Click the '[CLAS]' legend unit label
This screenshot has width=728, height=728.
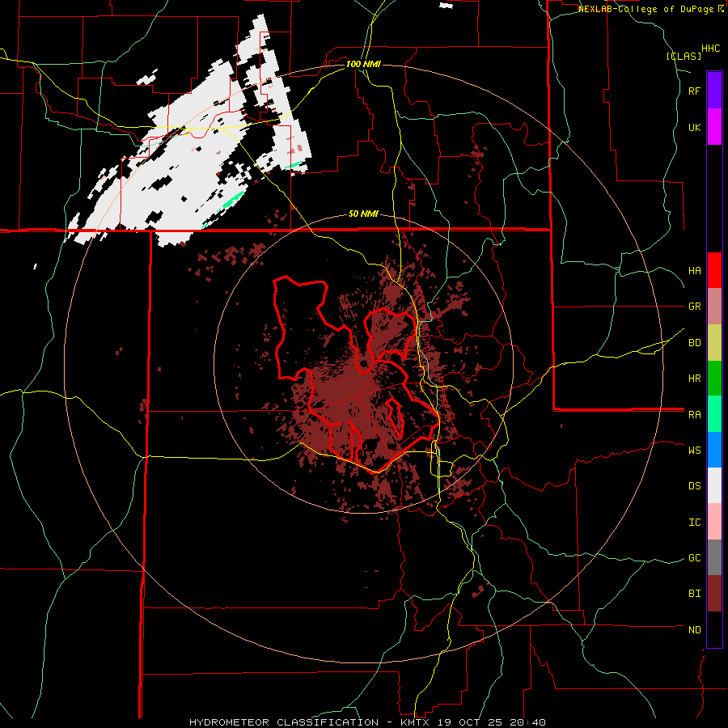pyautogui.click(x=684, y=57)
